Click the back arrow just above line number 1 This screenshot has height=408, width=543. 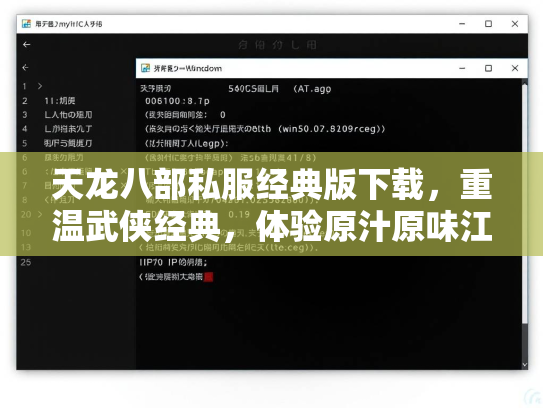(x=25, y=68)
